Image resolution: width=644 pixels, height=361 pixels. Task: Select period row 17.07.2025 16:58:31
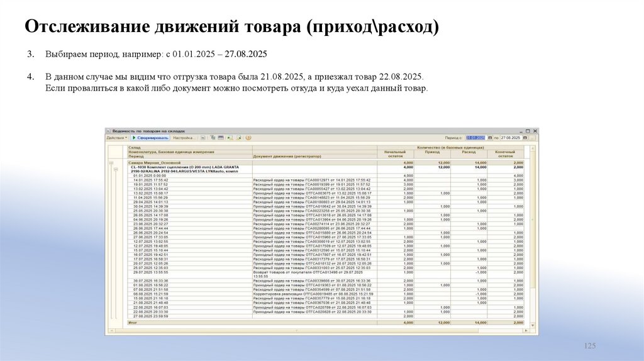click(x=326, y=259)
